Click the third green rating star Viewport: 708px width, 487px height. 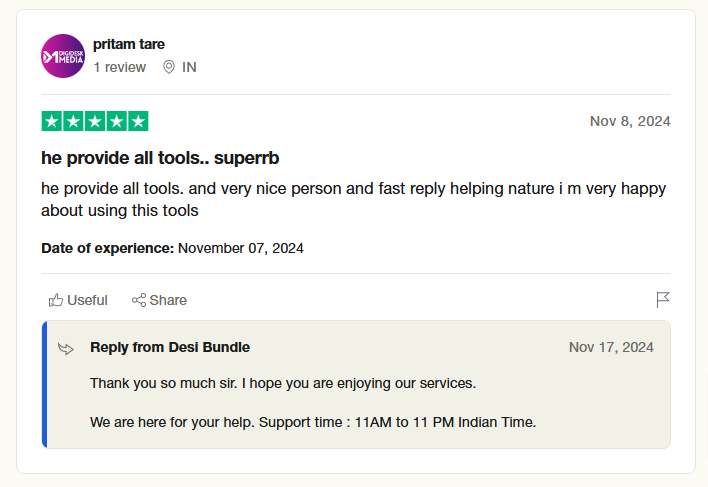[95, 122]
